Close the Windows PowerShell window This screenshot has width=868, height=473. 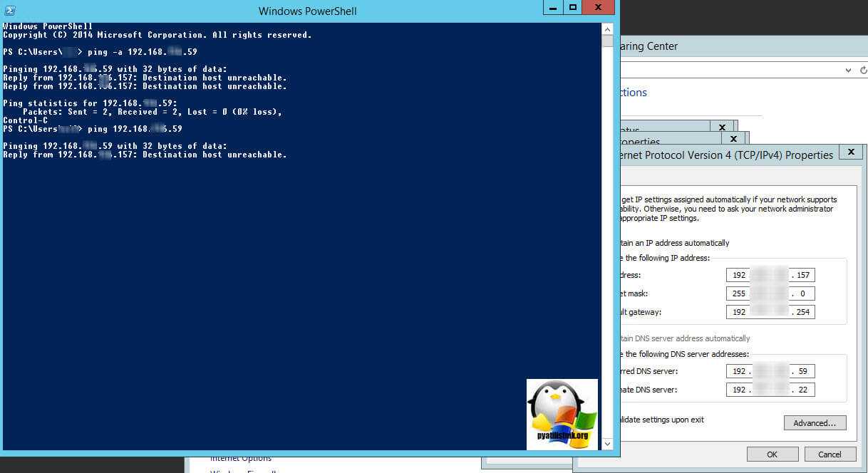point(599,8)
